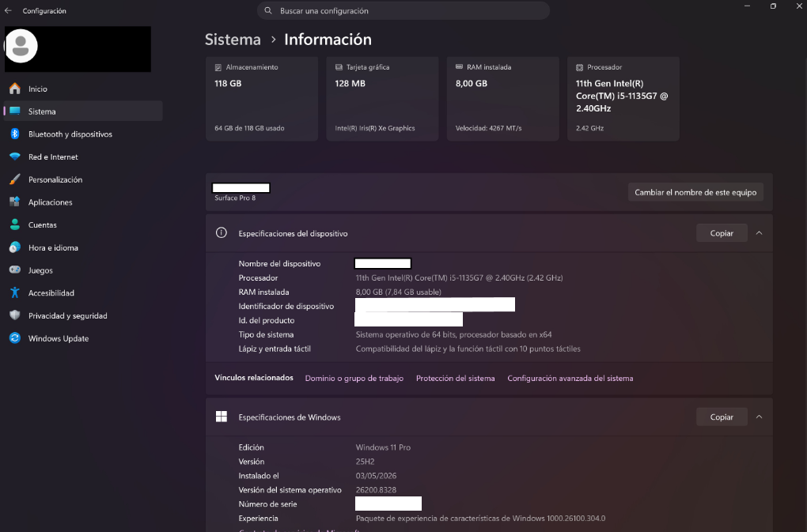
Task: Open Personalización settings page
Action: [83, 179]
